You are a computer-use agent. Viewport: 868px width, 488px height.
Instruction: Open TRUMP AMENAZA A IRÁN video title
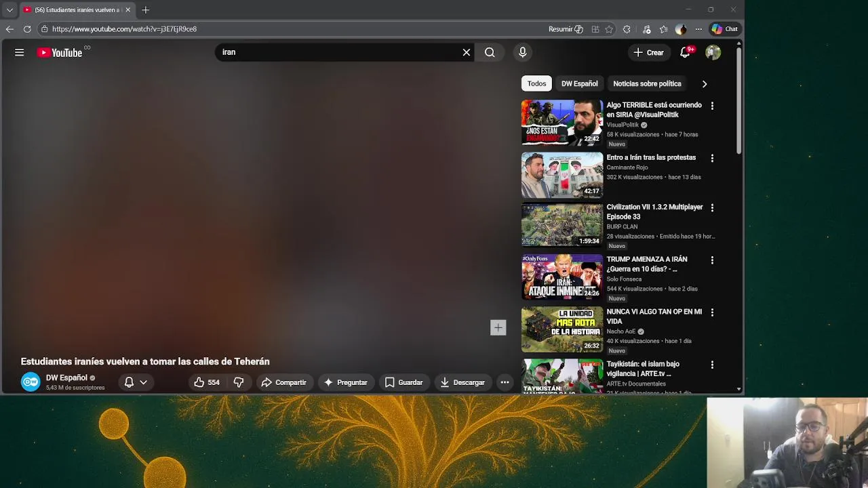[x=647, y=264]
